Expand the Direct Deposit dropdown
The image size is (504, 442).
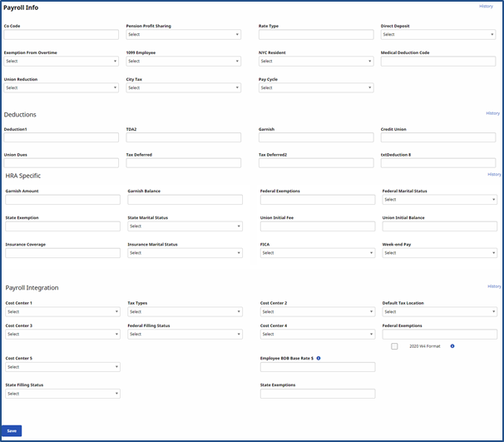click(438, 35)
